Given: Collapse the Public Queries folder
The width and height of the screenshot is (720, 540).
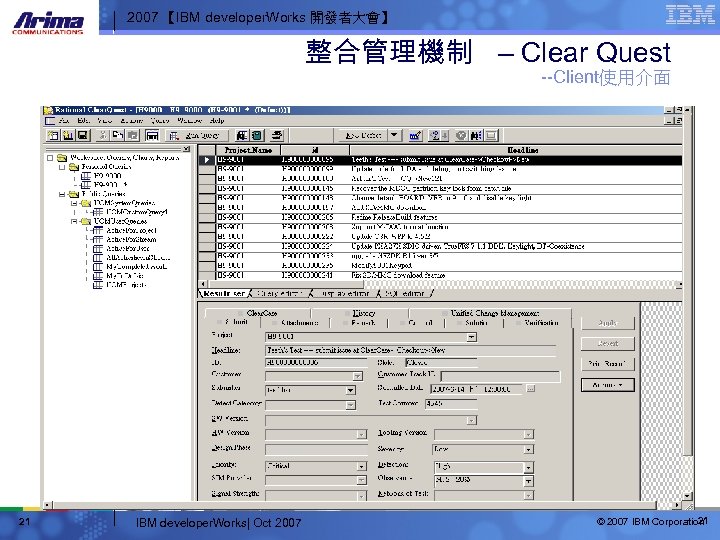Looking at the screenshot, I should [x=62, y=194].
